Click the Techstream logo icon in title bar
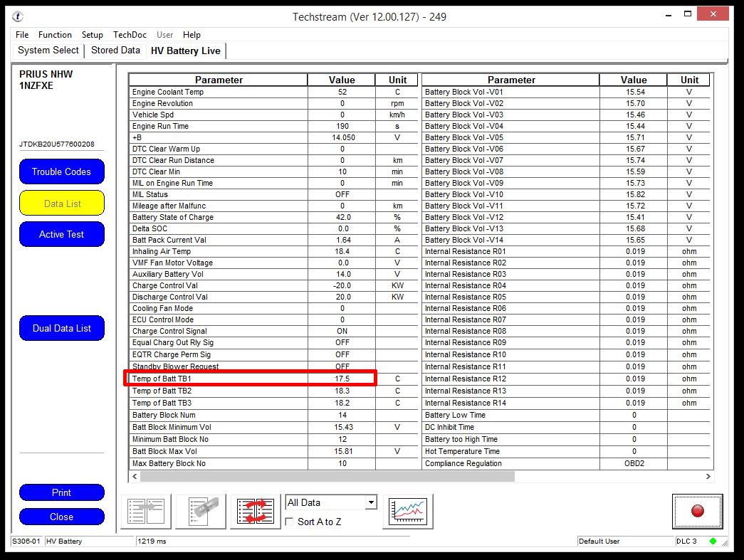Image resolution: width=744 pixels, height=560 pixels. (x=18, y=16)
